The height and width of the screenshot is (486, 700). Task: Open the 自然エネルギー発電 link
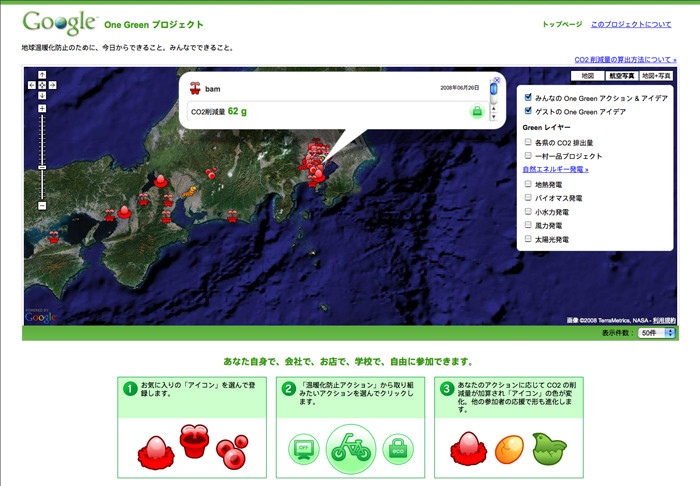[x=555, y=170]
